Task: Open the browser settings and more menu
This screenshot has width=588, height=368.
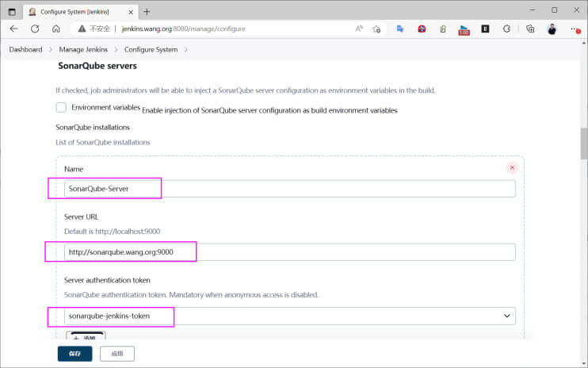Action: click(x=575, y=29)
